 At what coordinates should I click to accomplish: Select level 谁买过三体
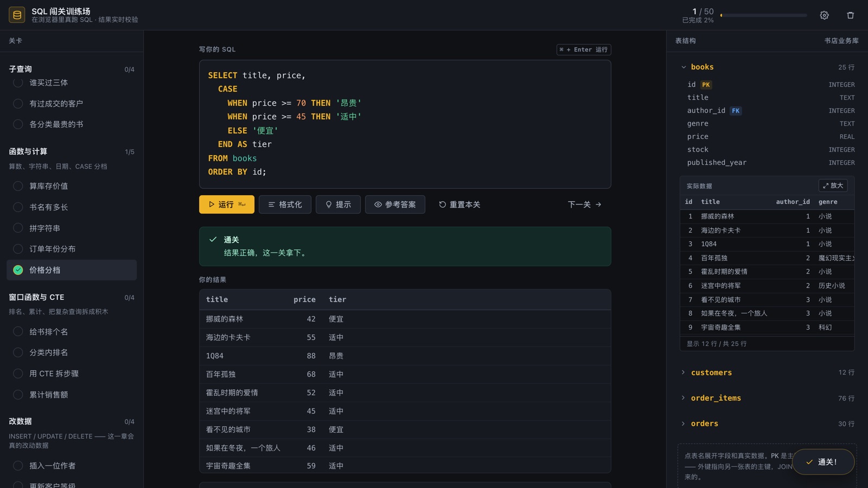72,82
